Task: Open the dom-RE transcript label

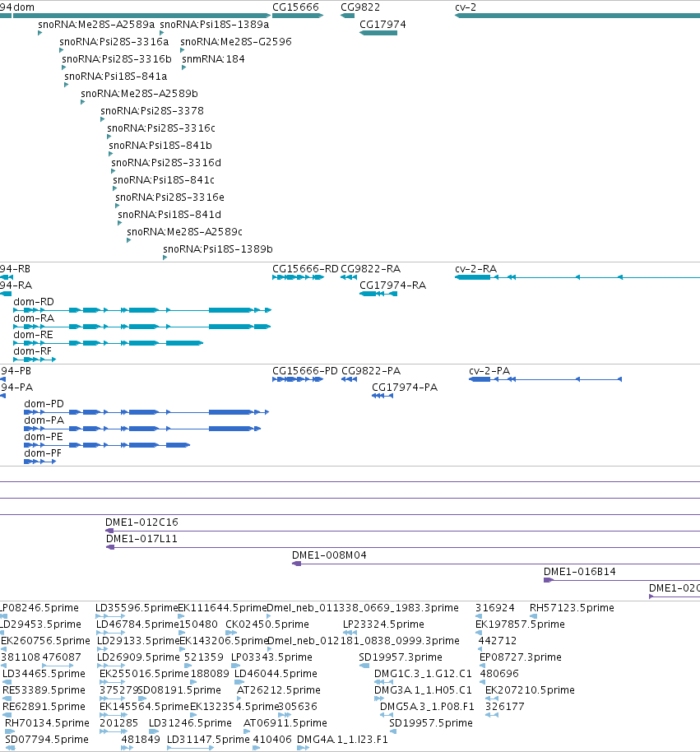Action: coord(33,335)
